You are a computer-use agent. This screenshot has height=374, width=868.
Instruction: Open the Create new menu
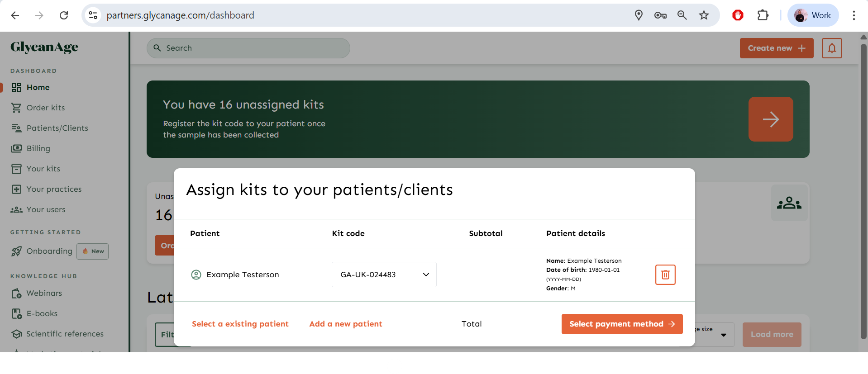tap(776, 48)
